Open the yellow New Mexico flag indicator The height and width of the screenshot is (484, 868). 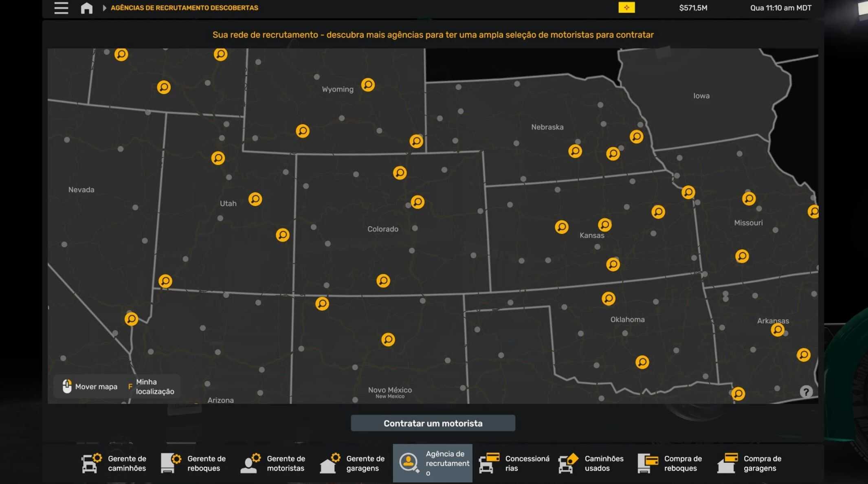click(x=626, y=8)
